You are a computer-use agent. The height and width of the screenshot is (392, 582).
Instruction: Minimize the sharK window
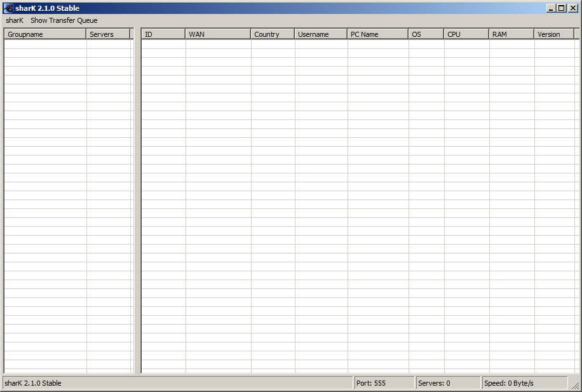(551, 8)
